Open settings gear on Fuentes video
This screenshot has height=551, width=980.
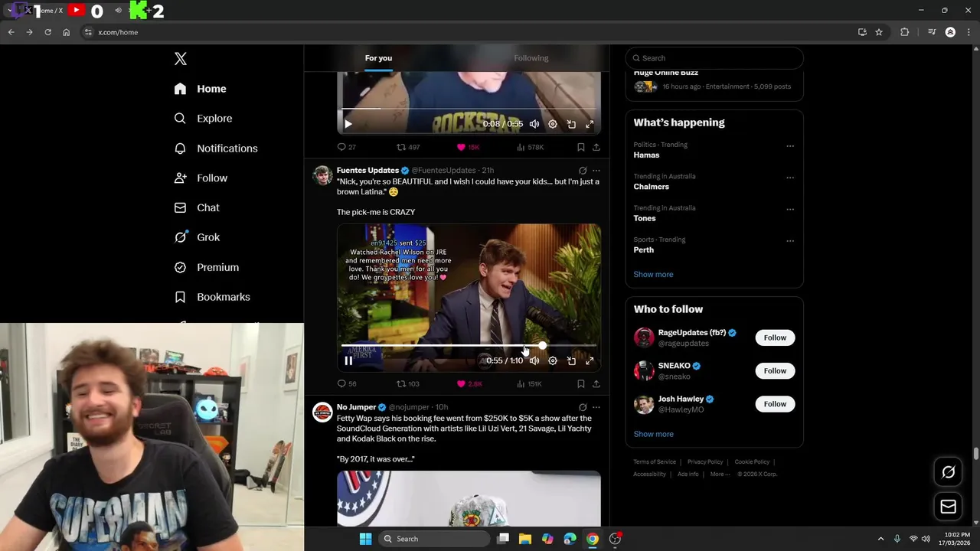click(553, 361)
